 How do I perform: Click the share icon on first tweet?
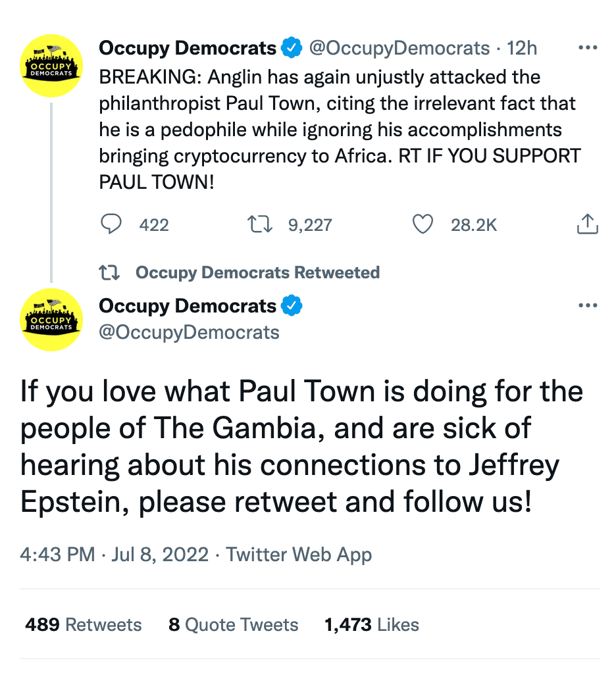point(587,225)
